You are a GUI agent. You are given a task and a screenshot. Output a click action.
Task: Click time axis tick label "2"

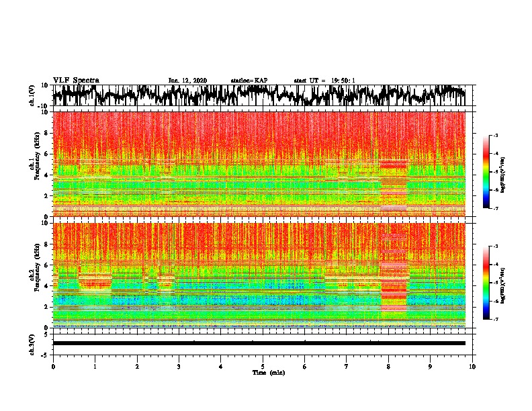coord(137,367)
